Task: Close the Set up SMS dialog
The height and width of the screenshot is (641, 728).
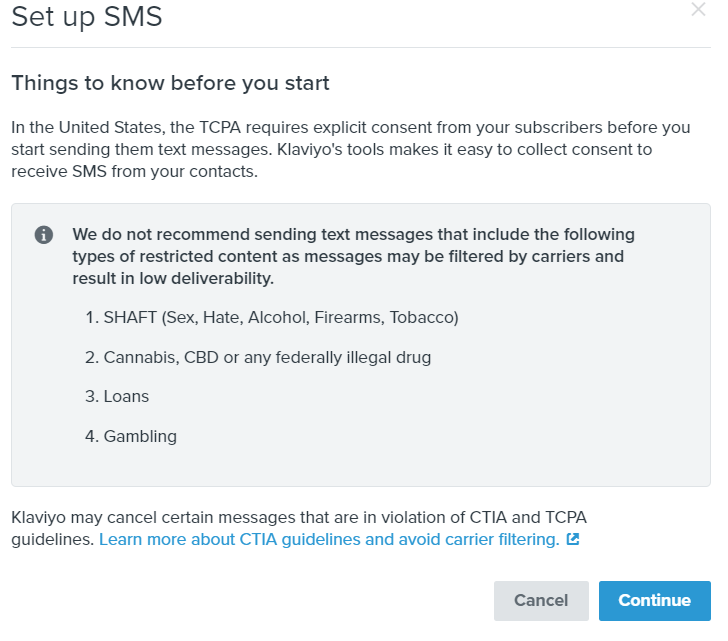Action: pos(698,9)
